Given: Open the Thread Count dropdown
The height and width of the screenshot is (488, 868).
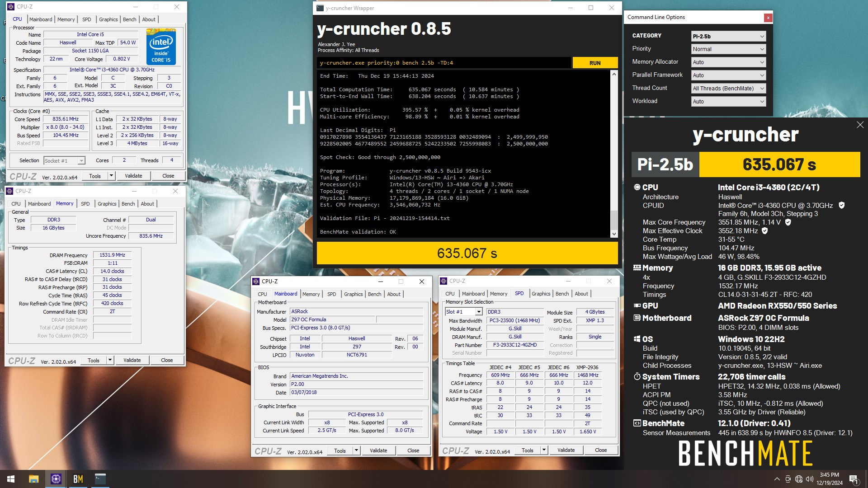Looking at the screenshot, I should tap(728, 89).
